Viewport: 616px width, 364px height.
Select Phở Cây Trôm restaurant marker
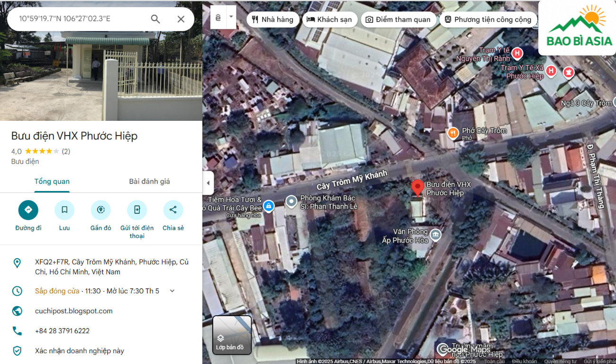tap(453, 133)
